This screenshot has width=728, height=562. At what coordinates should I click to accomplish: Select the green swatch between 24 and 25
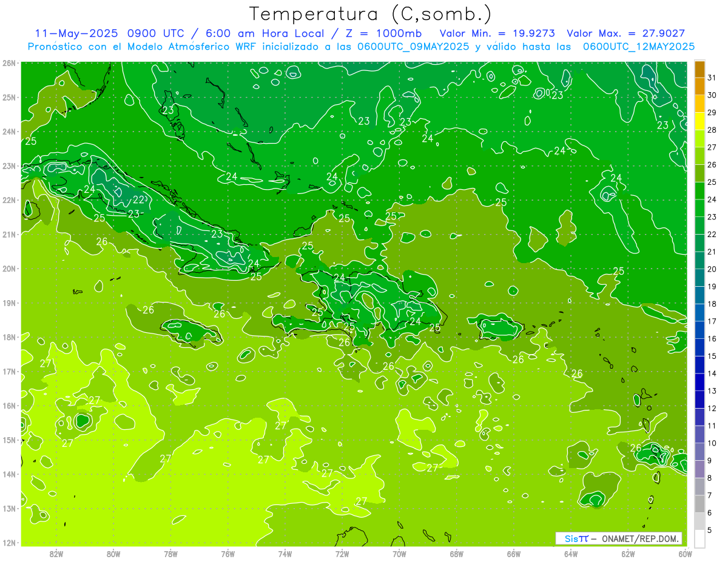coord(699,191)
